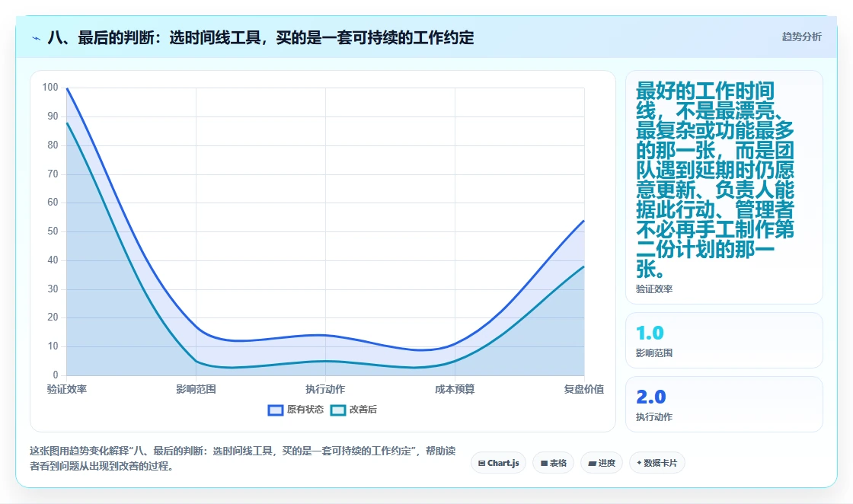Click the 进度 tag
Viewport: 853px width, 504px height.
coord(602,463)
